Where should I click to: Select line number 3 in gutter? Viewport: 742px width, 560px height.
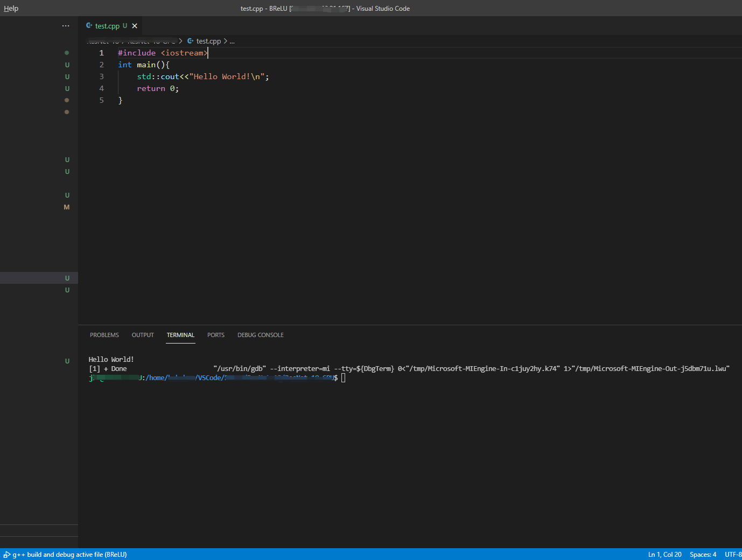click(x=101, y=76)
